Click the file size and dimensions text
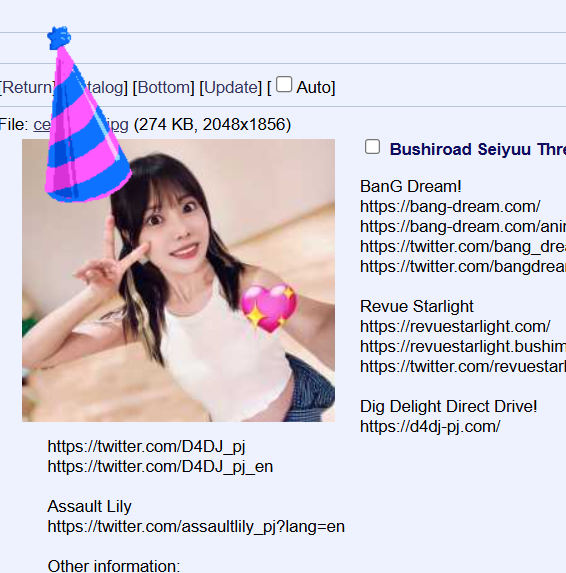The width and height of the screenshot is (566, 573). tap(212, 125)
